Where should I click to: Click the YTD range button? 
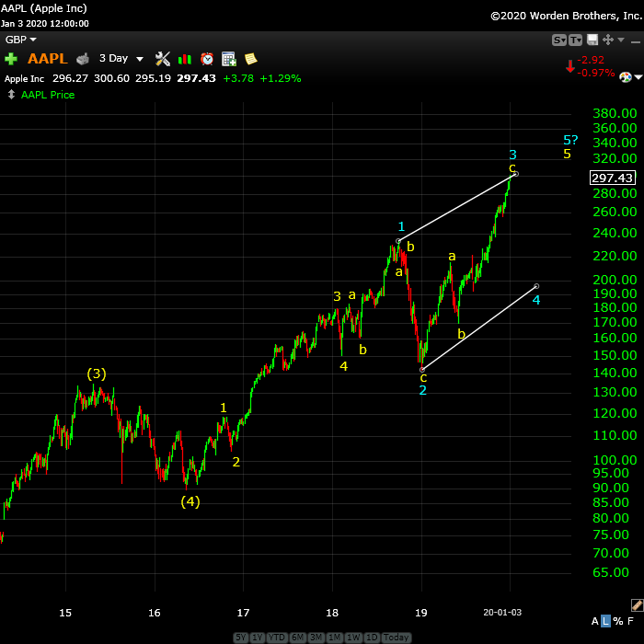point(277,637)
